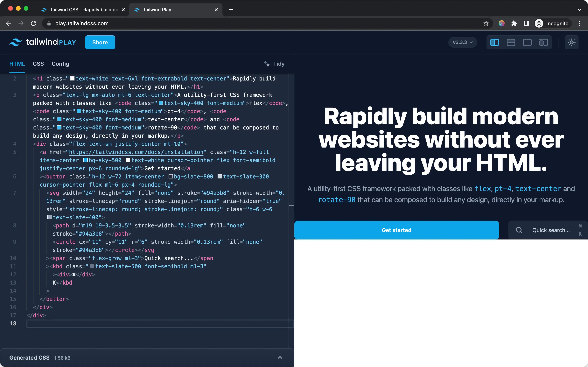The height and width of the screenshot is (367, 588).
Task: Select the preview-only layout icon
Action: pos(527,43)
